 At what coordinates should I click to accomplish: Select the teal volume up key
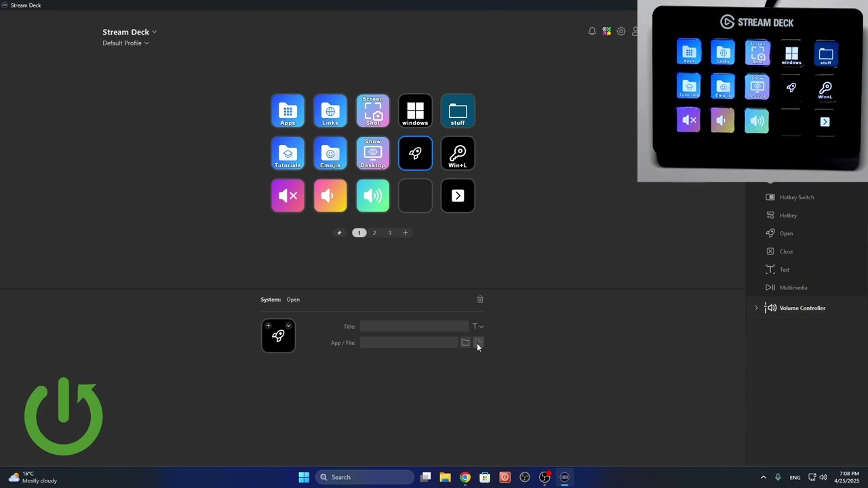(x=373, y=196)
